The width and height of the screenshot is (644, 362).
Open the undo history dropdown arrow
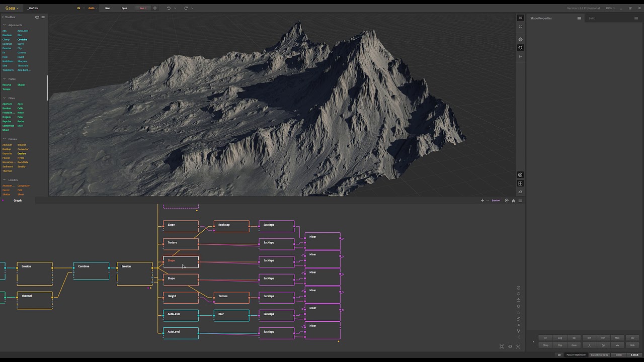tap(175, 8)
